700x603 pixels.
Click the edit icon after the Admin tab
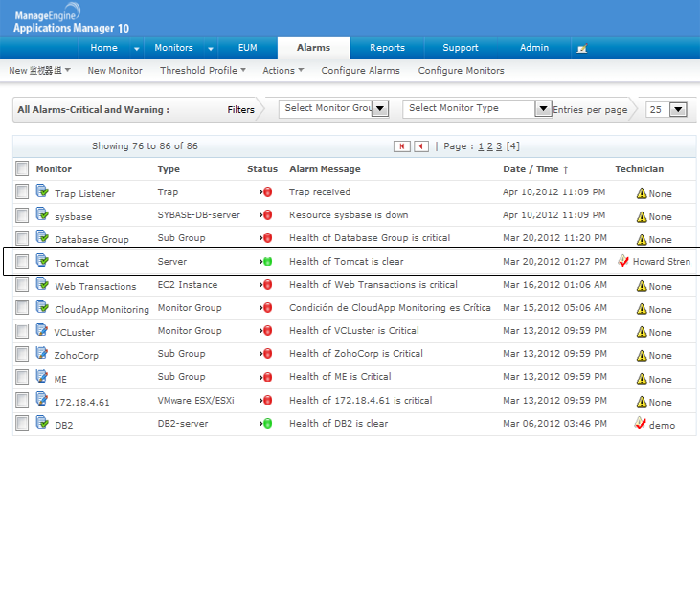[x=582, y=48]
